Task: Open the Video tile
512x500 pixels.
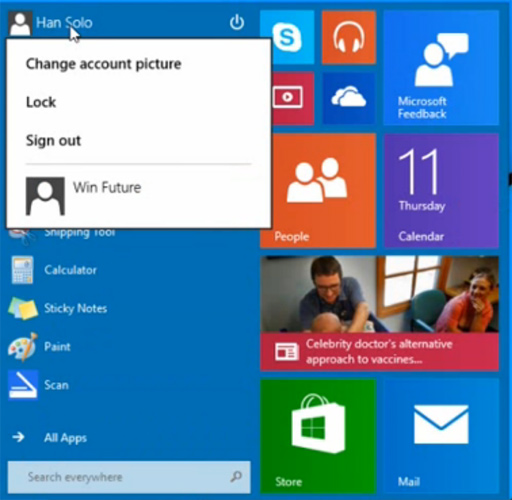Action: [x=293, y=98]
